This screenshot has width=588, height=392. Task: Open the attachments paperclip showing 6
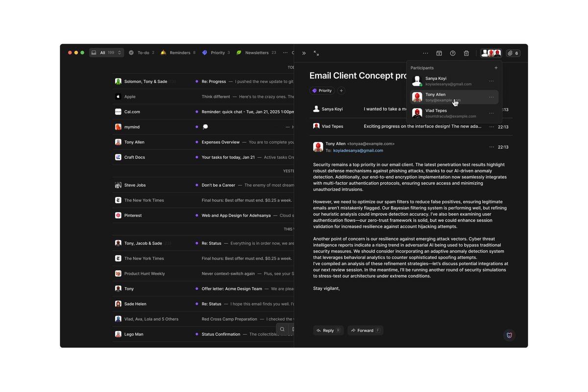click(x=513, y=53)
